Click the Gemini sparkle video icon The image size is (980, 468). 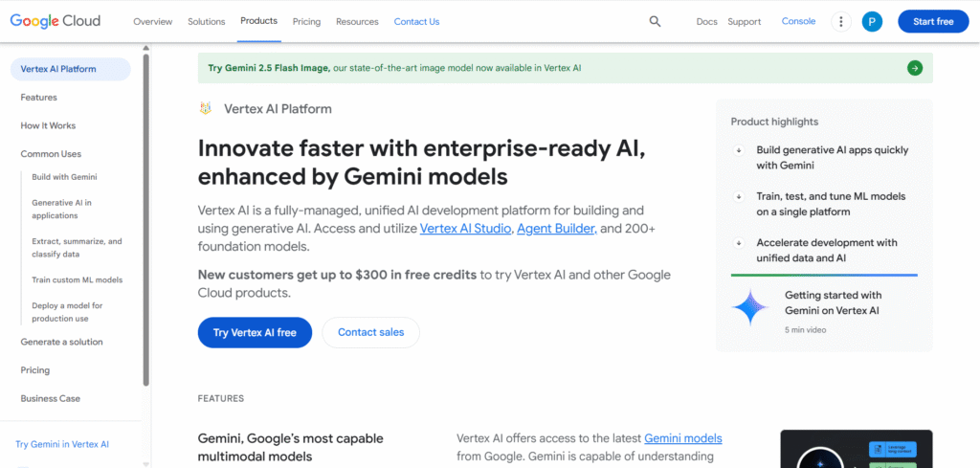[750, 306]
